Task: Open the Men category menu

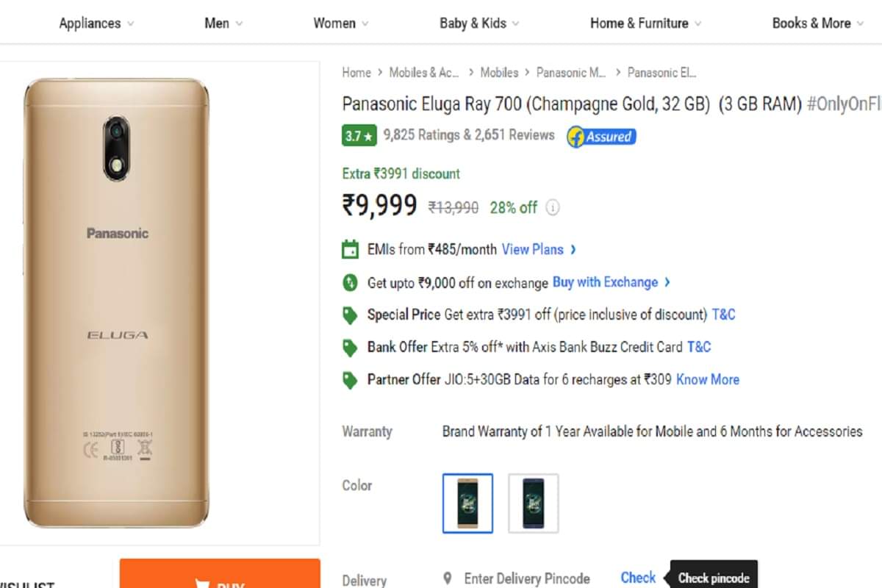Action: coord(218,23)
